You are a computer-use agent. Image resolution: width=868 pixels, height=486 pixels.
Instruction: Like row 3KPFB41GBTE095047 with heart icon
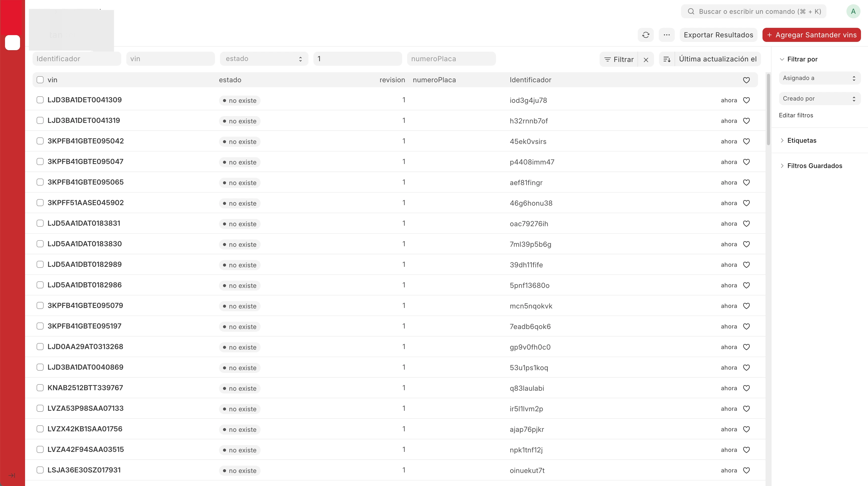click(x=746, y=162)
